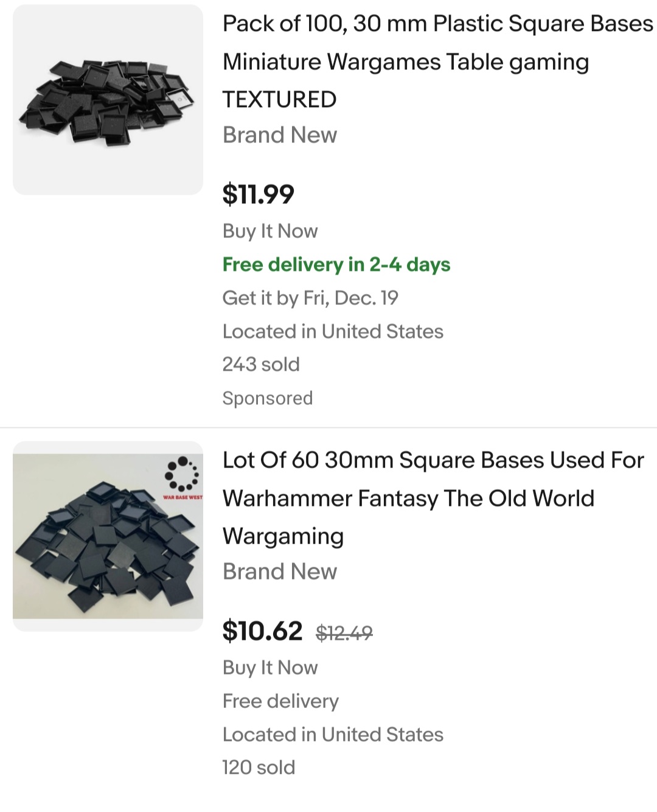657x812 pixels.
Task: Click 'Get it by Fri, Dec. 19' text
Action: (x=310, y=298)
